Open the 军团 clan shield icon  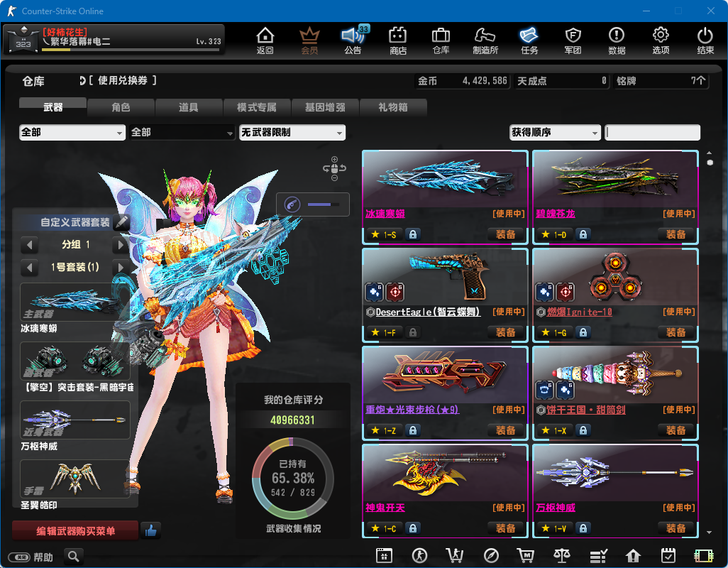573,40
